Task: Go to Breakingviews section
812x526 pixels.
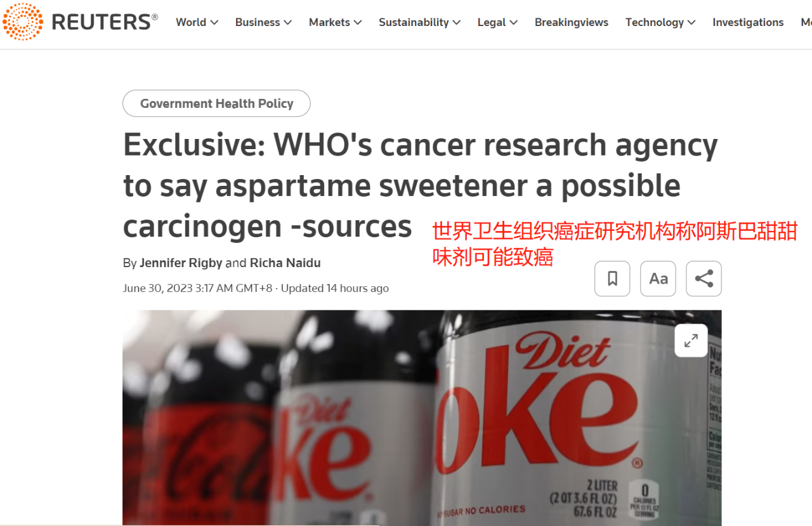Action: (x=571, y=22)
